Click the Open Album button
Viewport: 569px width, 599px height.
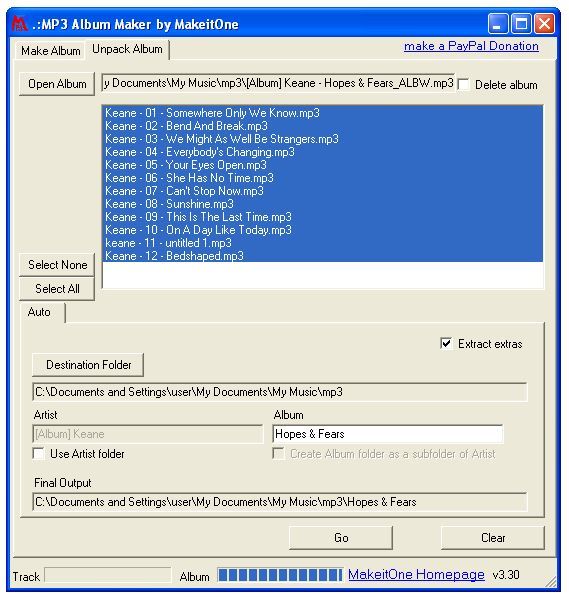[x=57, y=84]
